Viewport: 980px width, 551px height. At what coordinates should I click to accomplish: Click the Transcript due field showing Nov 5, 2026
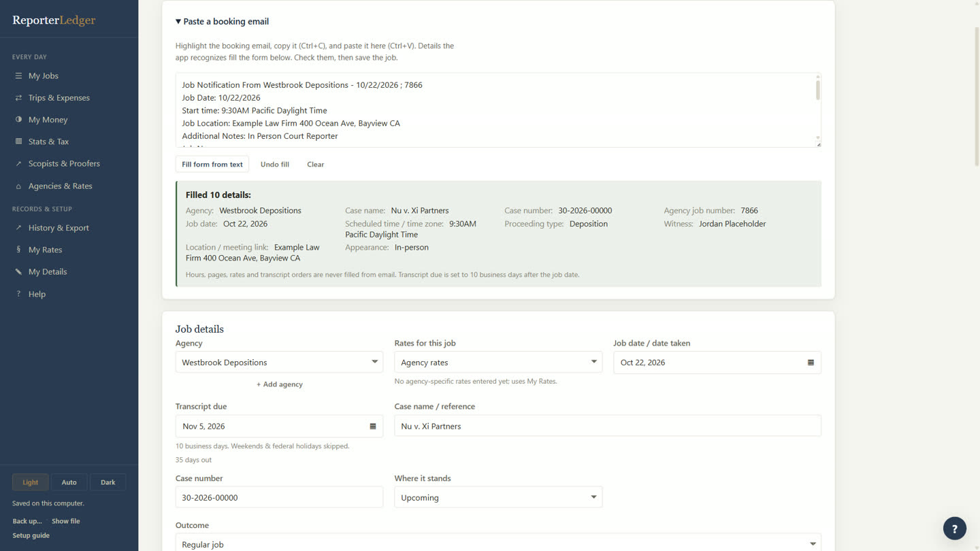[279, 427]
